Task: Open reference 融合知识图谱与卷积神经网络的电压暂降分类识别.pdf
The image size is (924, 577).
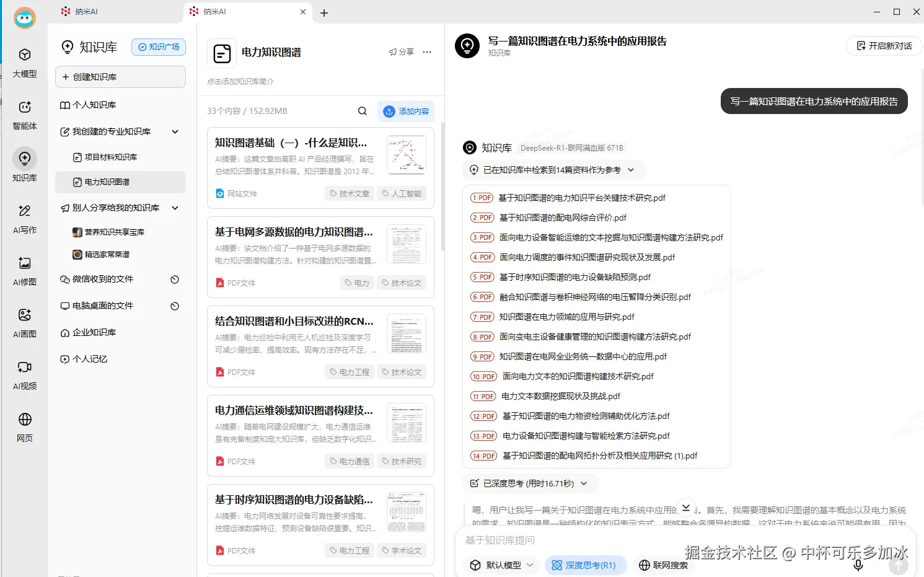Action: click(595, 297)
